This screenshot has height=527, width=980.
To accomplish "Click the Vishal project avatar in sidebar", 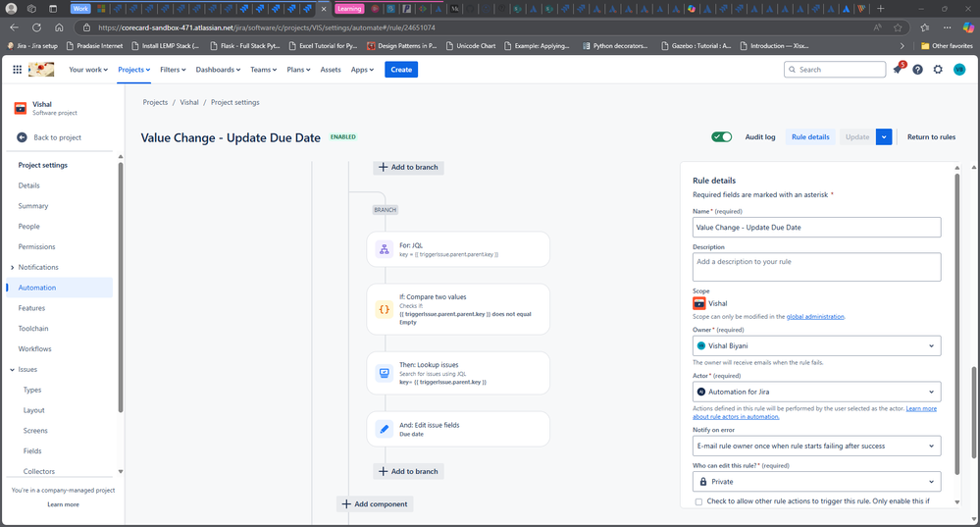I will click(x=20, y=108).
